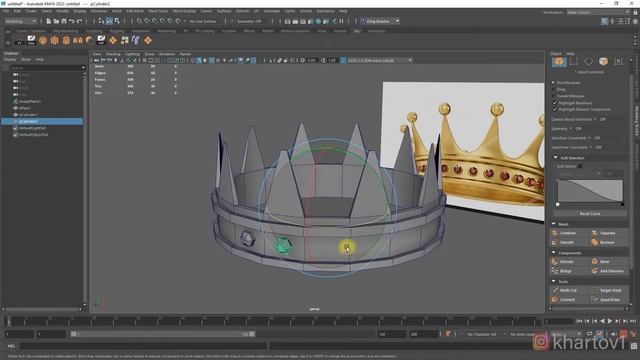Activate the Bridge tool
This screenshot has height=360, width=640.
click(569, 271)
